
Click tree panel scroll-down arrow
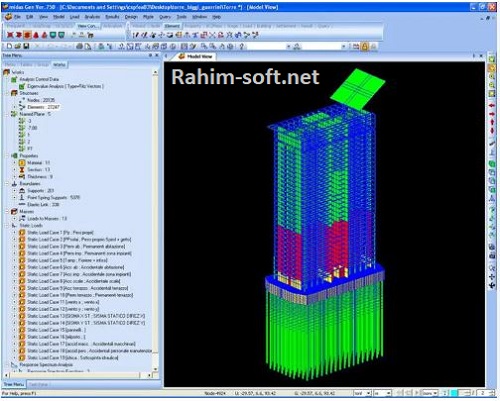[155, 369]
